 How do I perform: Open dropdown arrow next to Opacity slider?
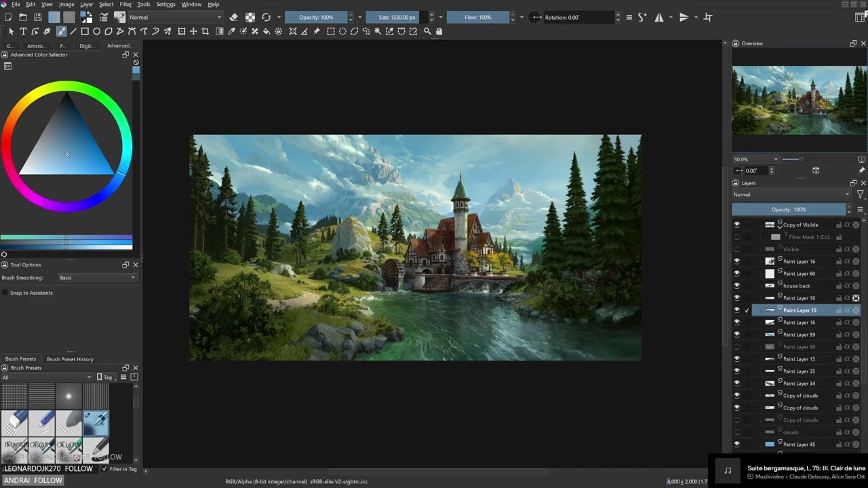pos(359,17)
